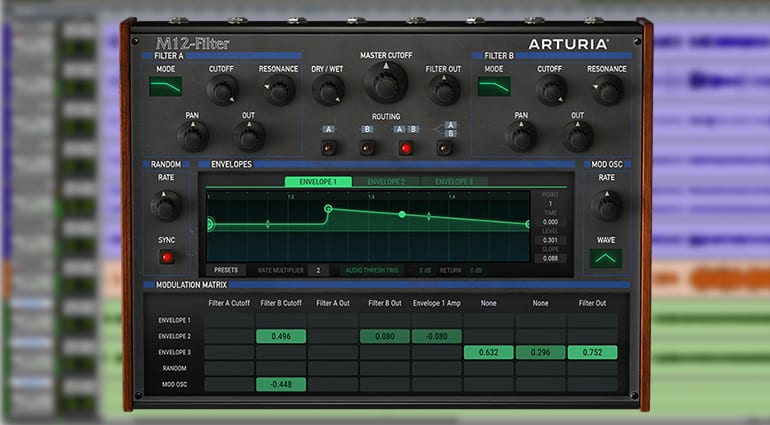Select the -0.080 modulation cell
The width and height of the screenshot is (770, 425).
(x=437, y=337)
